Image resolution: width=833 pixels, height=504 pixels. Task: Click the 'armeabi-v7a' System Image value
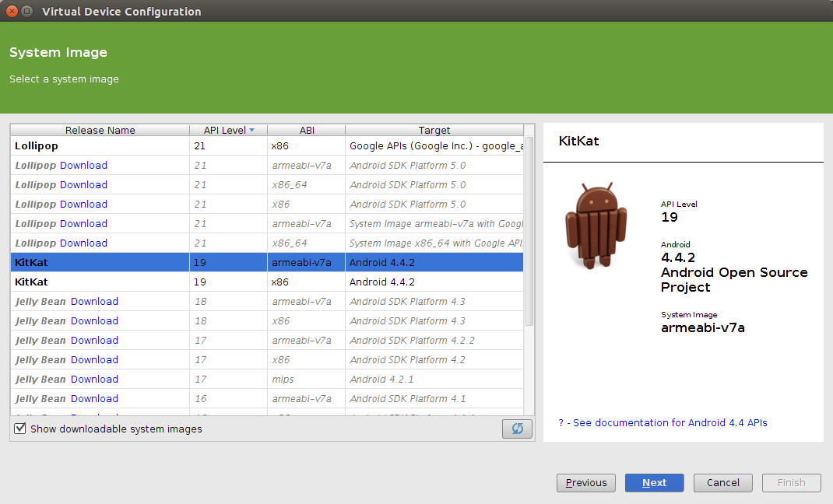pyautogui.click(x=702, y=328)
